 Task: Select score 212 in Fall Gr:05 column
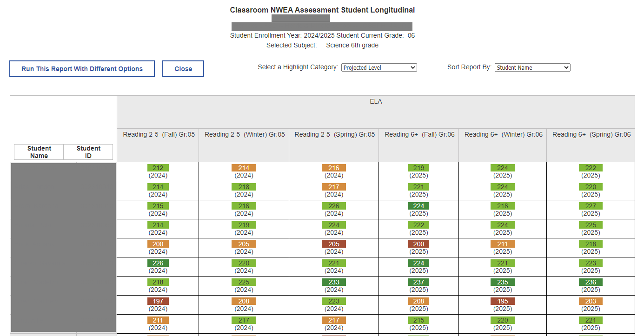tap(158, 168)
